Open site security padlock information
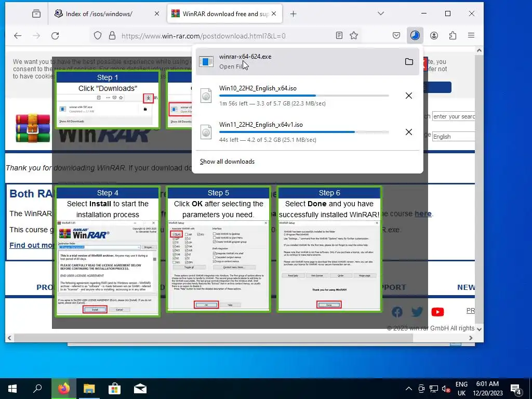Screen dimensions: 532x399 (112, 36)
